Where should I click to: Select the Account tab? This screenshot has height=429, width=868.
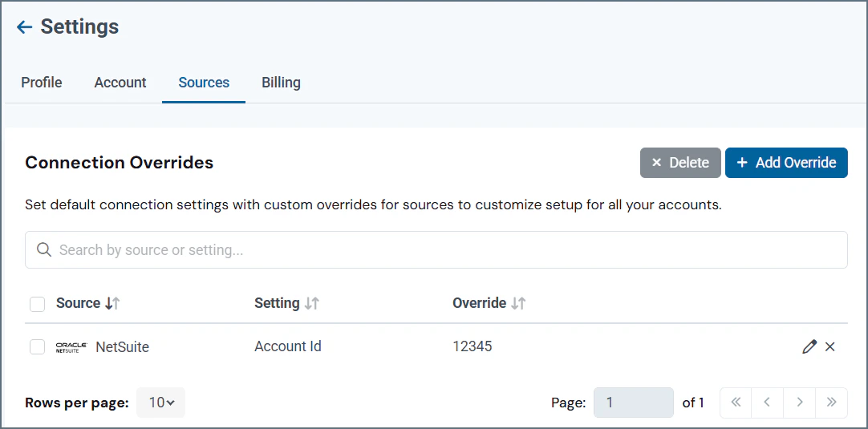pyautogui.click(x=120, y=83)
